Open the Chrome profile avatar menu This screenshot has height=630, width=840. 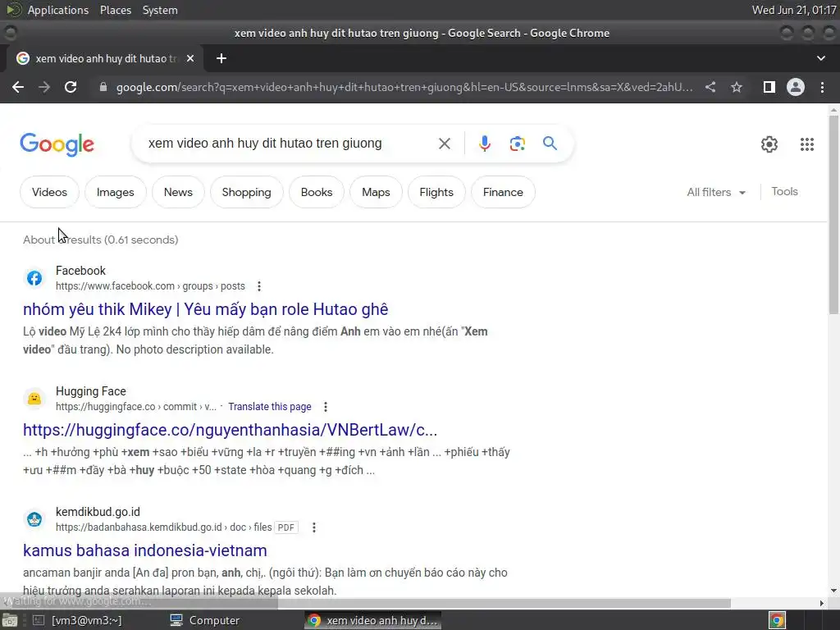click(x=796, y=87)
